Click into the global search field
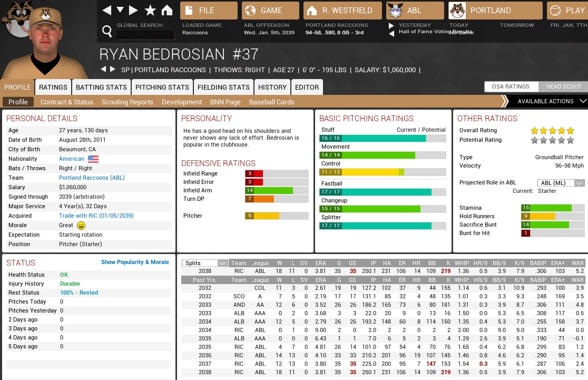 (x=145, y=35)
